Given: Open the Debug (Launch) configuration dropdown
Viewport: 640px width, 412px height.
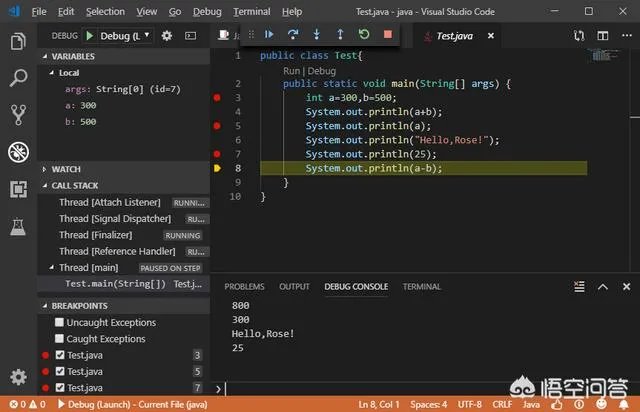Looking at the screenshot, I should [x=122, y=35].
